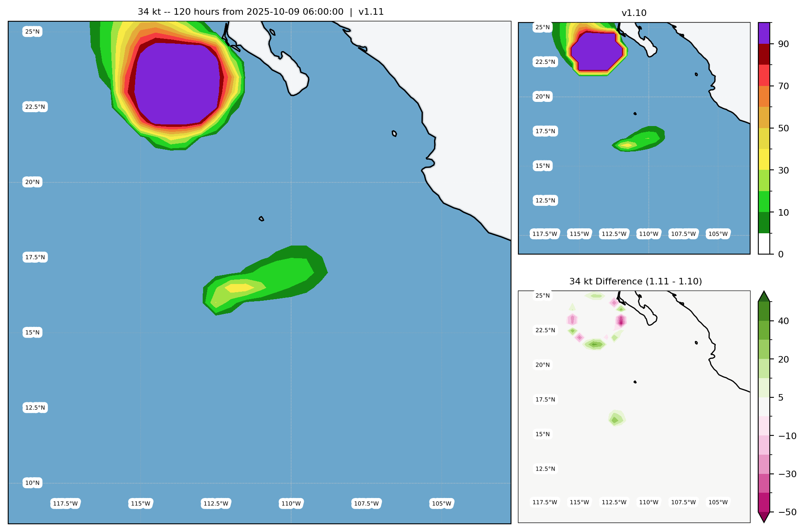Click the yellow core of southern wind blob
This screenshot has width=805, height=532.
(239, 288)
